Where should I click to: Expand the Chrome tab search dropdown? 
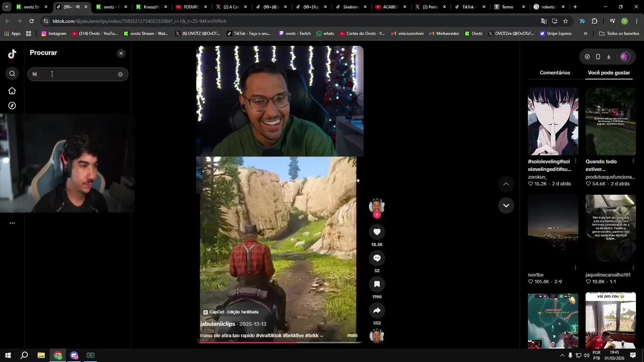click(7, 7)
